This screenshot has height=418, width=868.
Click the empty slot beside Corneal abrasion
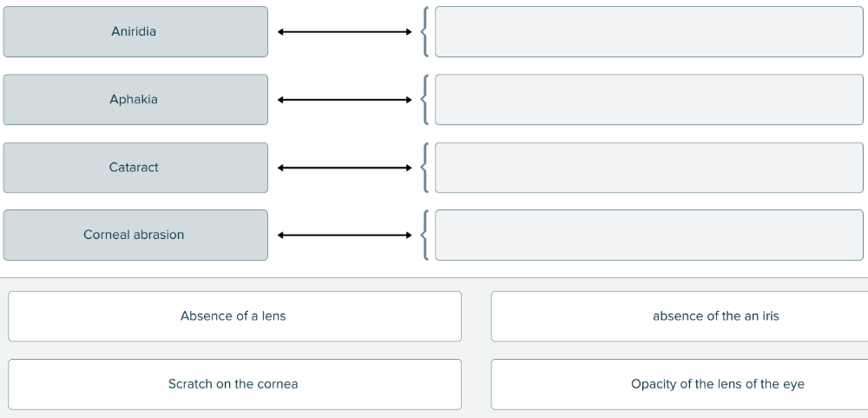648,235
